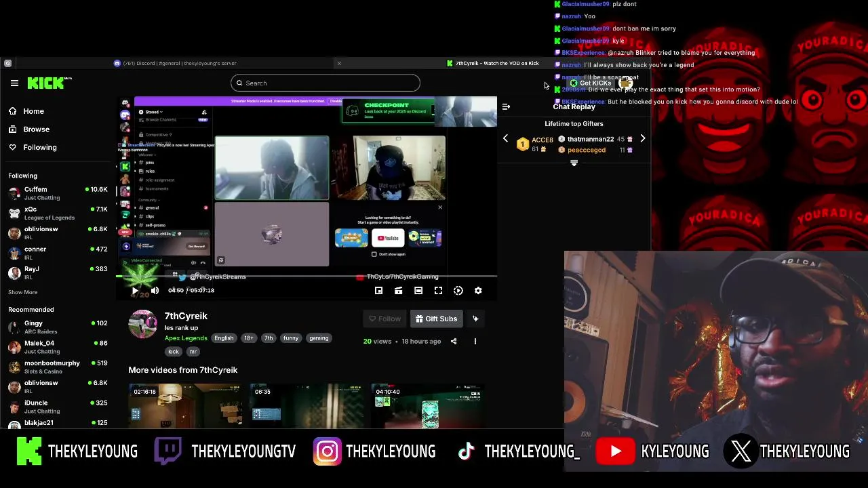Go to Home in Kick sidebar
This screenshot has height=488, width=868.
pos(33,111)
